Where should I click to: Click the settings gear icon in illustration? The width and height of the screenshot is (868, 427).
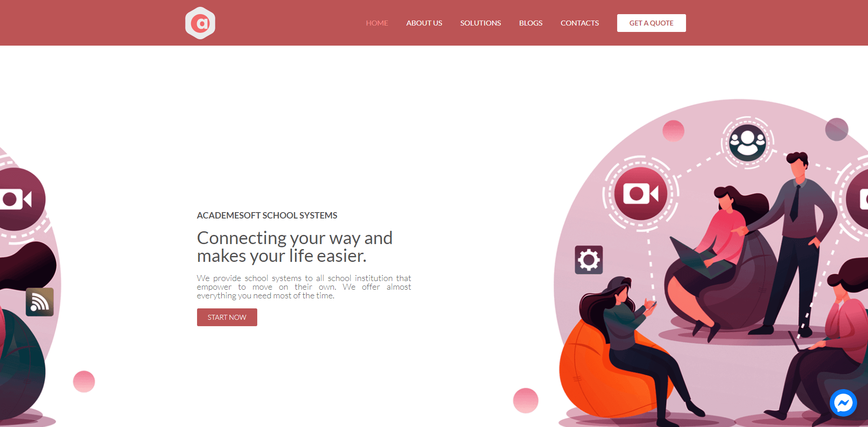pos(589,260)
